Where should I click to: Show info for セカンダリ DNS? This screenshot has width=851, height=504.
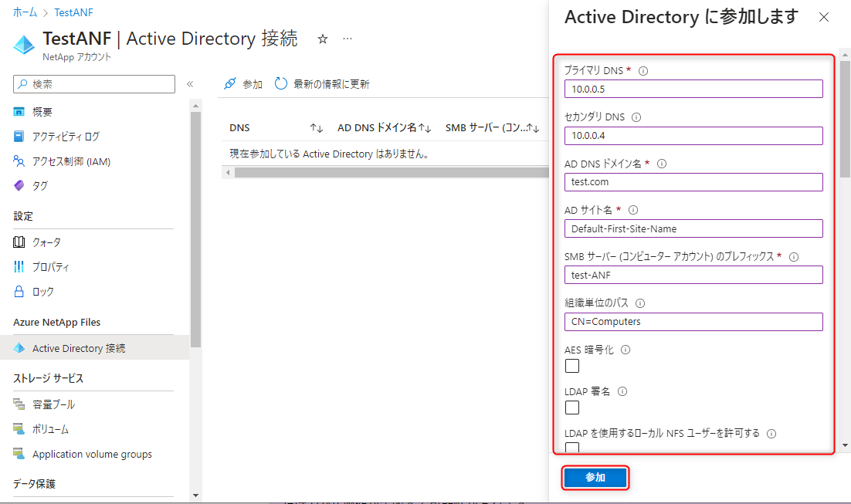pyautogui.click(x=636, y=117)
